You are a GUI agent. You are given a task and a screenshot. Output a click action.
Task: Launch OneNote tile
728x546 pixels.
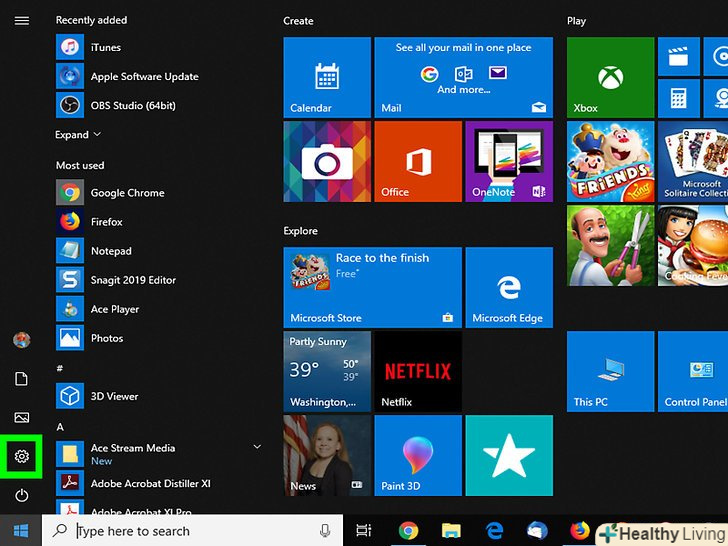point(508,161)
